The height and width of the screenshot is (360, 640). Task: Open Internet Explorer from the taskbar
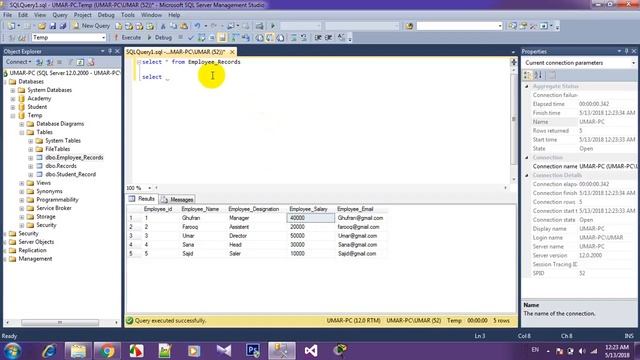click(49, 351)
